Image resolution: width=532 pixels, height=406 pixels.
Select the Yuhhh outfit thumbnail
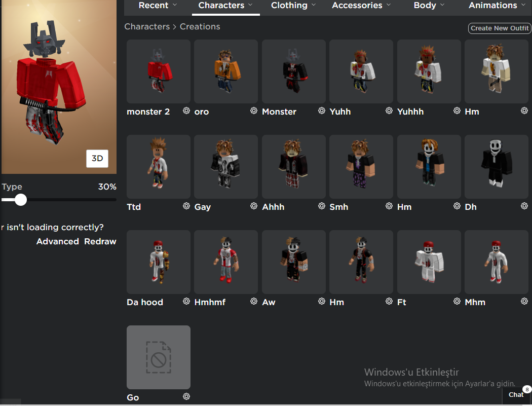(429, 71)
